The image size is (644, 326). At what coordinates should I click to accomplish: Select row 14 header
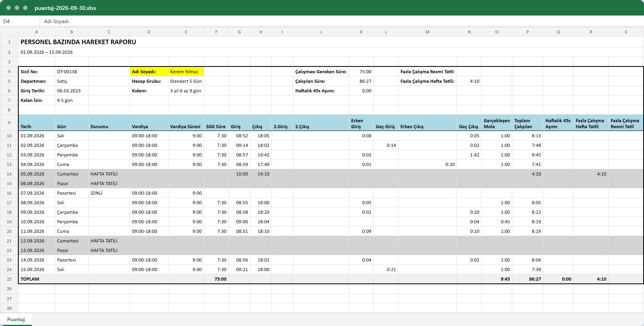9,174
